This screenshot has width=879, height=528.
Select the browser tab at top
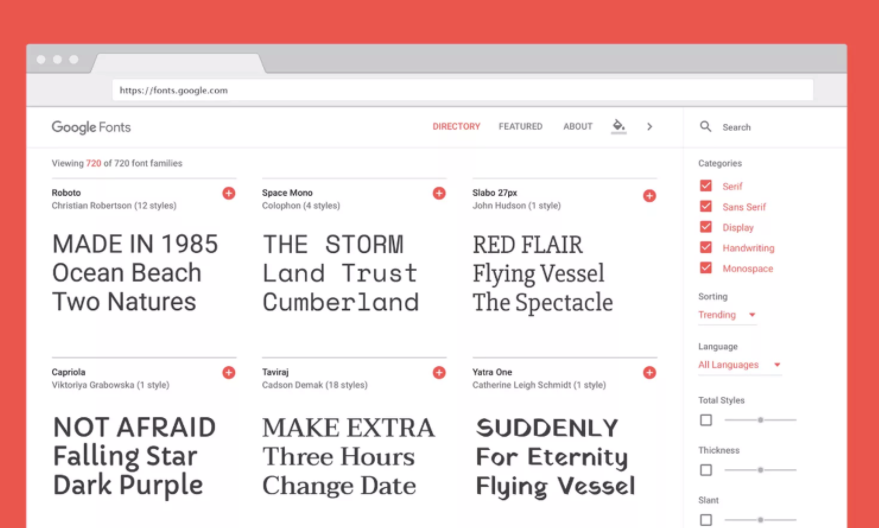(x=178, y=63)
